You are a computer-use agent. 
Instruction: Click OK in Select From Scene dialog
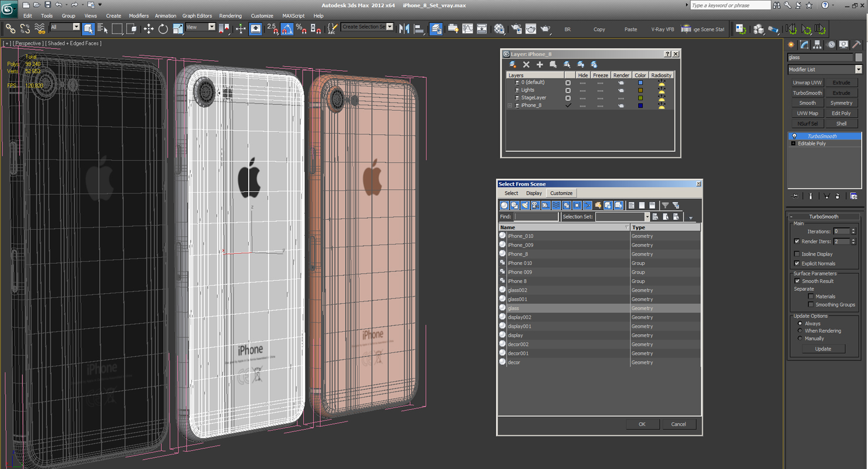(642, 424)
